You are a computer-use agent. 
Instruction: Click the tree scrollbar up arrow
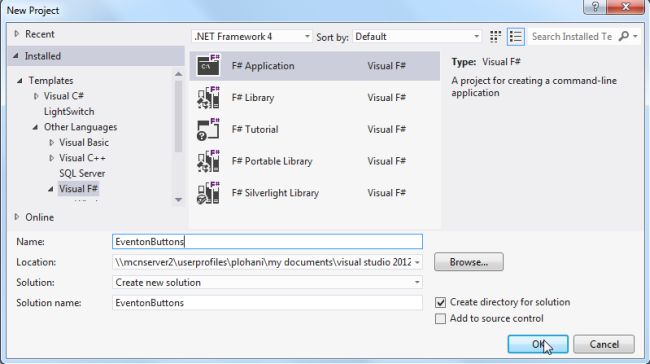point(178,74)
